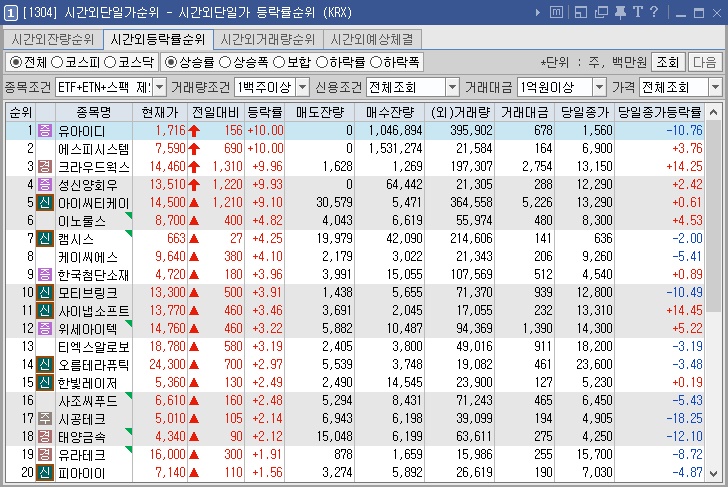Click the 주 badge beside 시공테크
Screen dimensions: 728x487
(45, 418)
